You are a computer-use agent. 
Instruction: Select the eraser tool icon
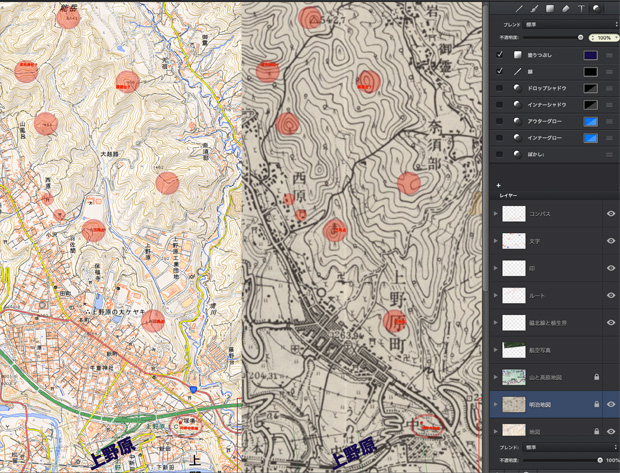(x=565, y=7)
